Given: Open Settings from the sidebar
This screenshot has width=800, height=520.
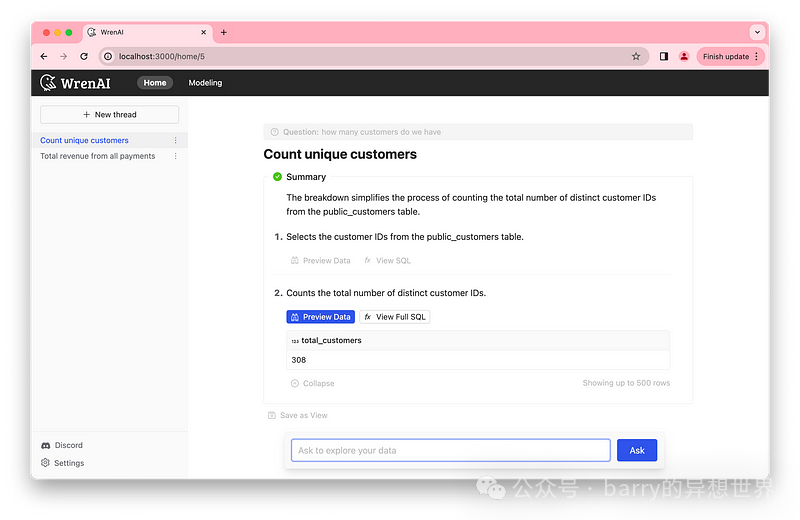Looking at the screenshot, I should (x=62, y=463).
